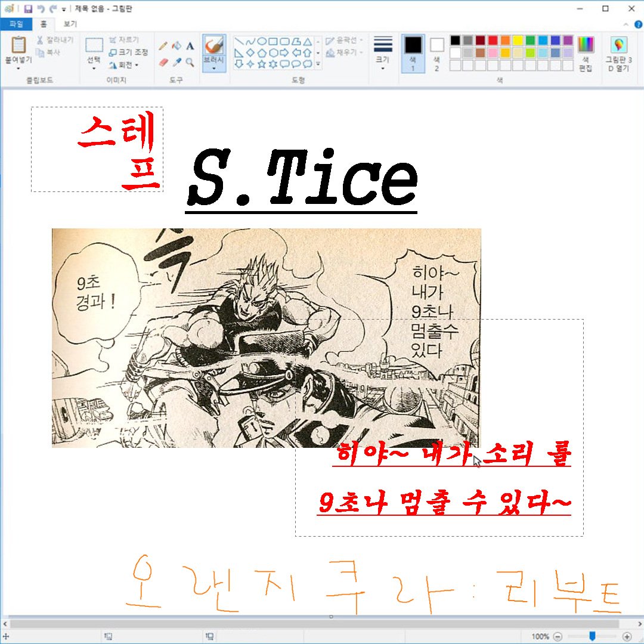Click canvas bottom resize handle
Viewport: 644px width, 644px height.
click(331, 617)
